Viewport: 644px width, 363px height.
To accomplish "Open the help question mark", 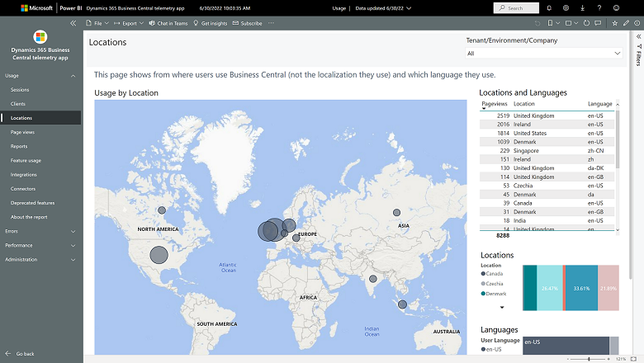I will [x=599, y=7].
